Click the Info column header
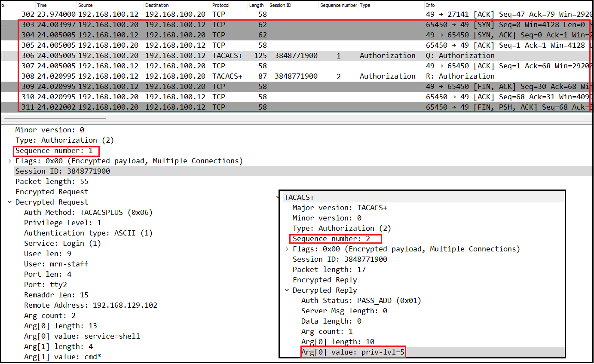The image size is (594, 364). tap(430, 5)
